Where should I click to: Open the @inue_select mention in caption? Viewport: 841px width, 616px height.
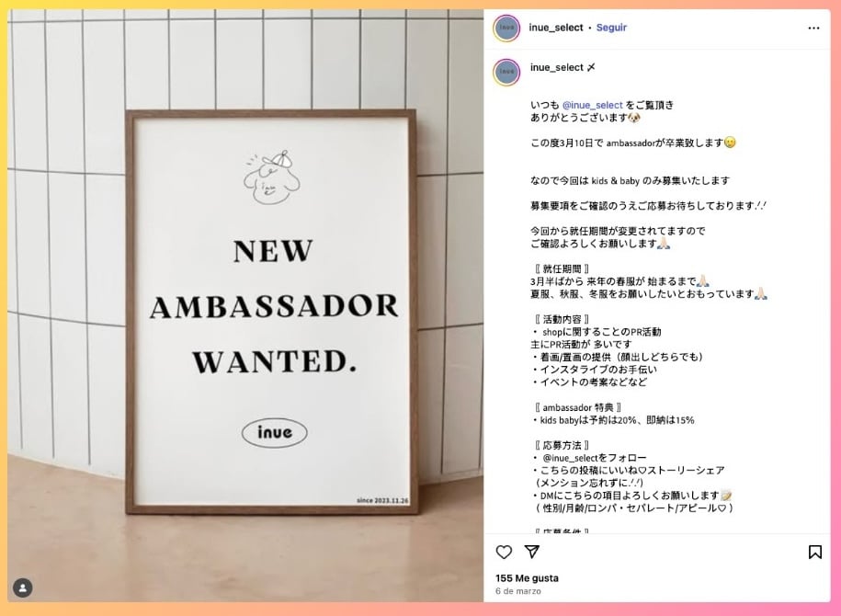(x=593, y=105)
